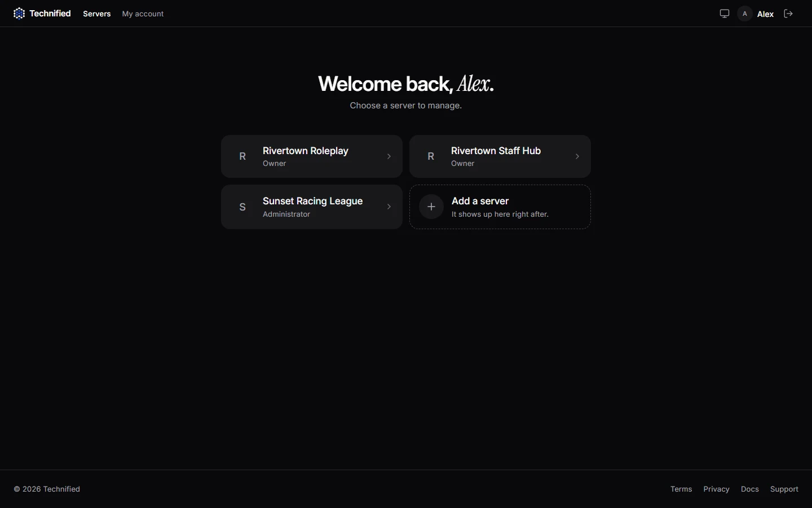Image resolution: width=812 pixels, height=508 pixels.
Task: Select the Sunset Racing League server title
Action: 312,201
